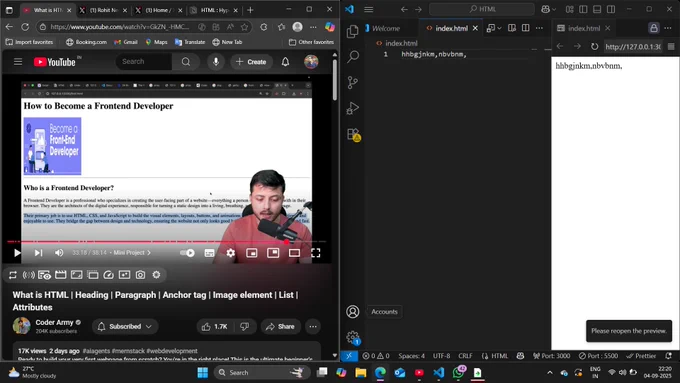Viewport: 680px width, 383px height.
Task: Like the video with 1.7K likes
Action: 215,327
